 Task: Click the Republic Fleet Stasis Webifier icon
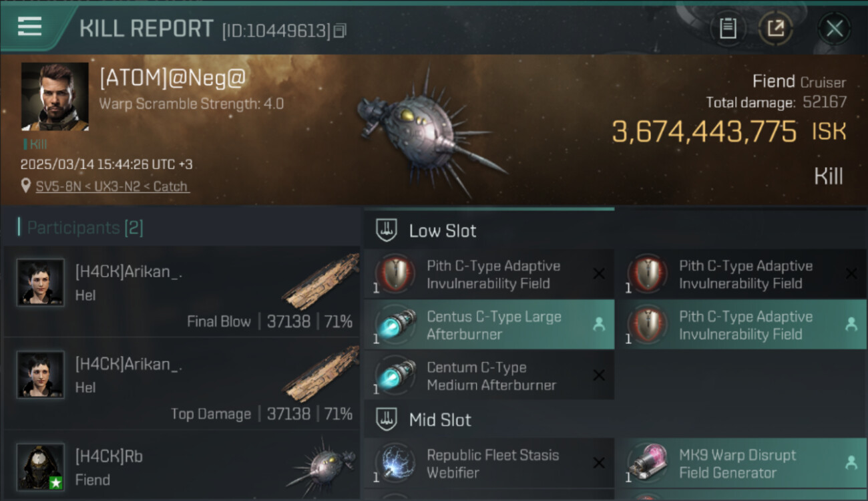395,463
